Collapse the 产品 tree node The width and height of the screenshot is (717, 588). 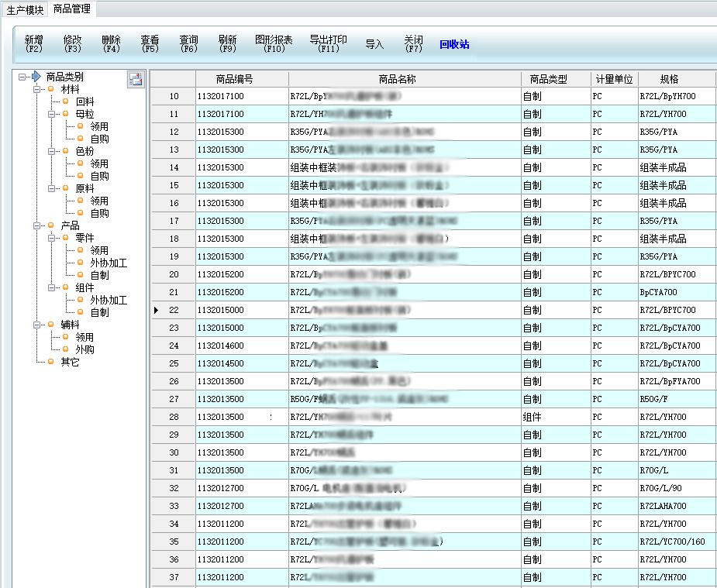pos(37,225)
